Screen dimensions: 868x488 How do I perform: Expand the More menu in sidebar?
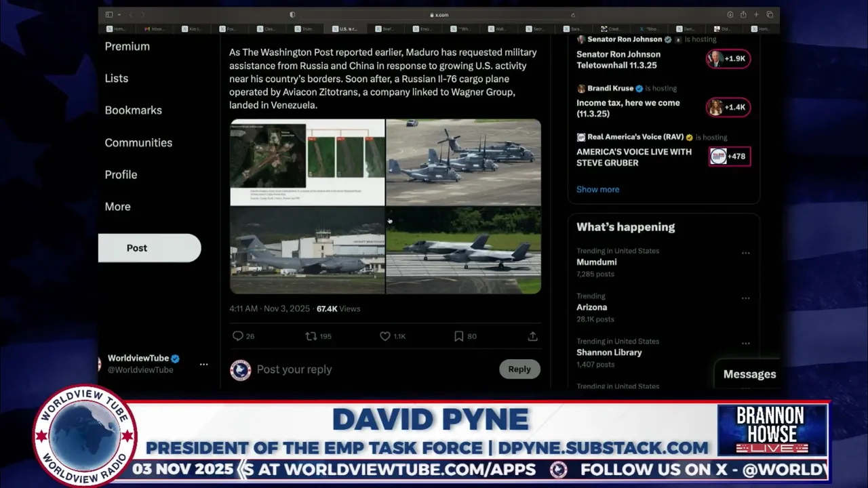pyautogui.click(x=118, y=206)
